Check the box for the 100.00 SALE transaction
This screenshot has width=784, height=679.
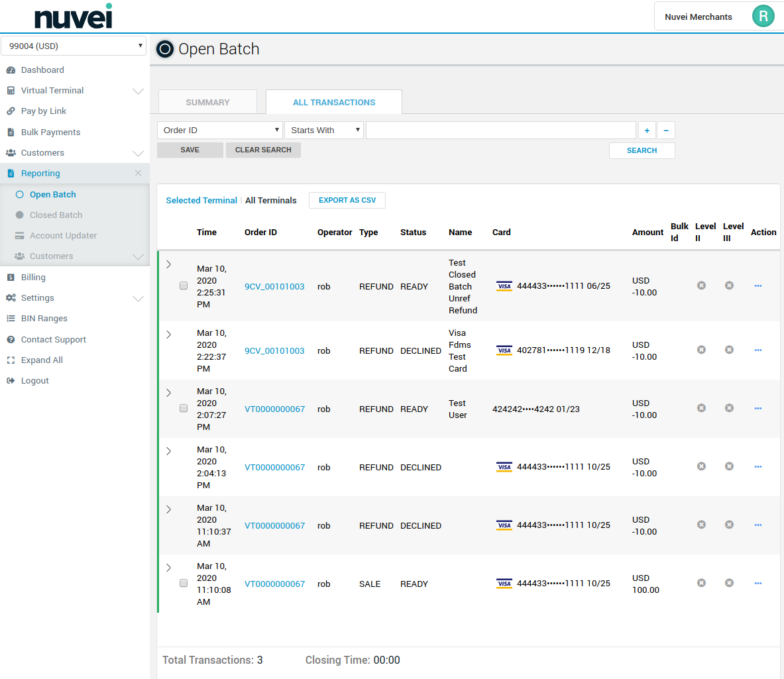[184, 584]
